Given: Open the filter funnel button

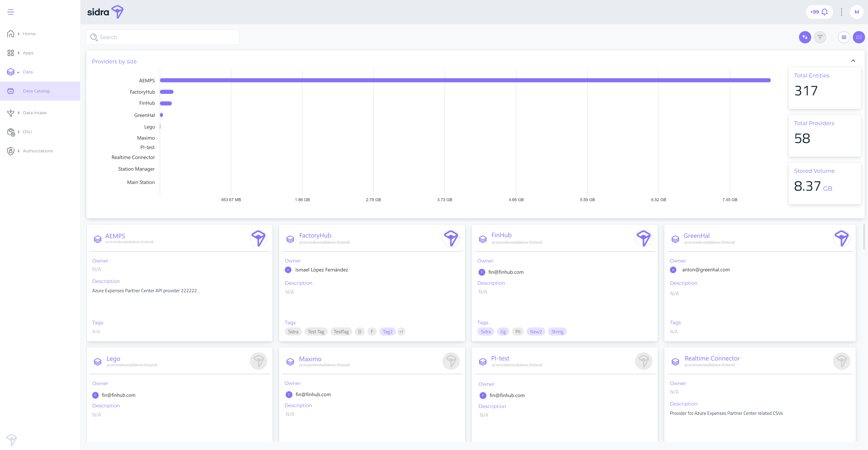Looking at the screenshot, I should point(820,37).
